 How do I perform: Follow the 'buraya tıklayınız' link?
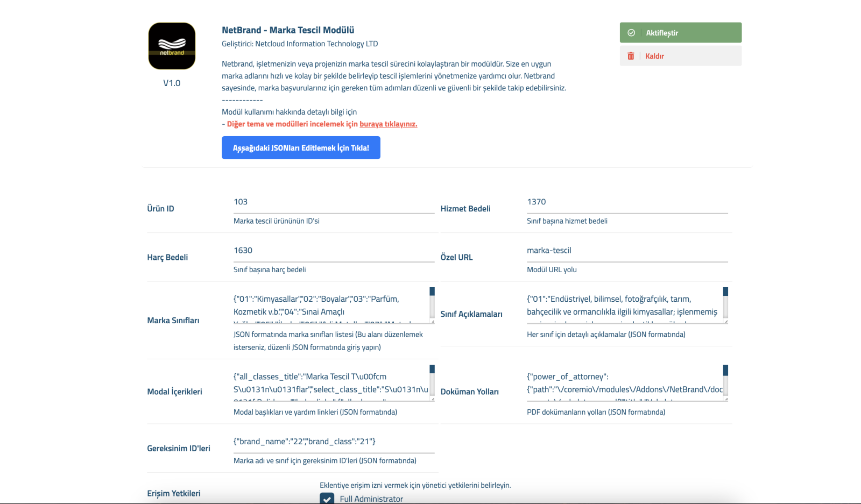click(x=389, y=124)
